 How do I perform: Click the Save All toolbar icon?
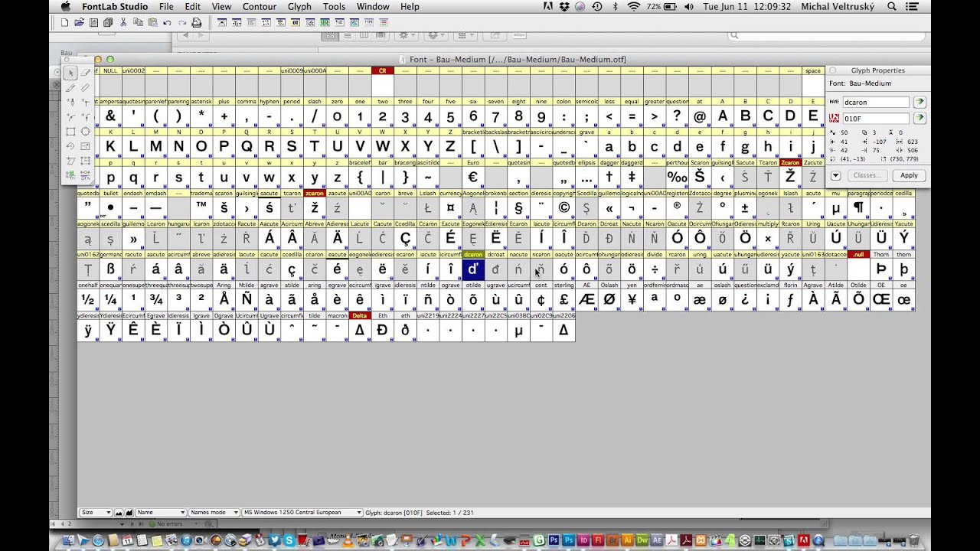pos(108,23)
